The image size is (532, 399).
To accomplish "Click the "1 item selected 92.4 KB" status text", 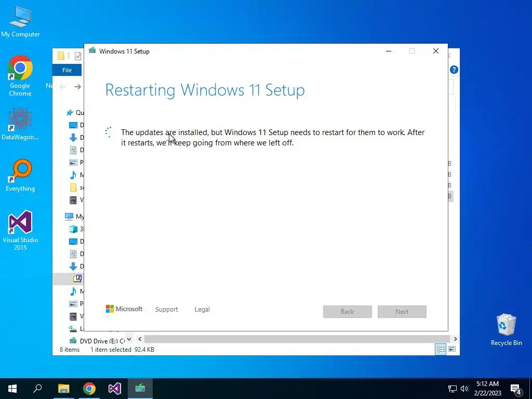I will (122, 350).
